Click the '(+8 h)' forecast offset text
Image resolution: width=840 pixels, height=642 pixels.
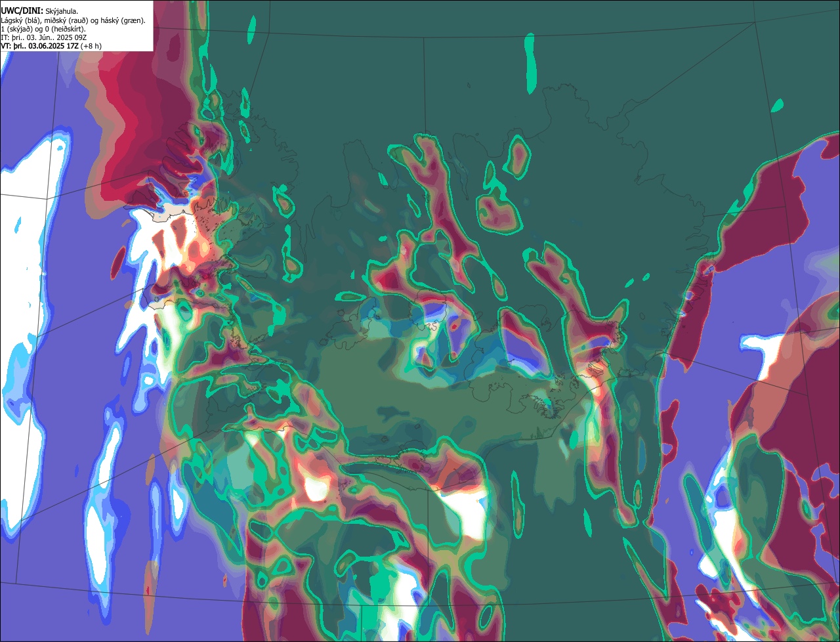[x=91, y=46]
